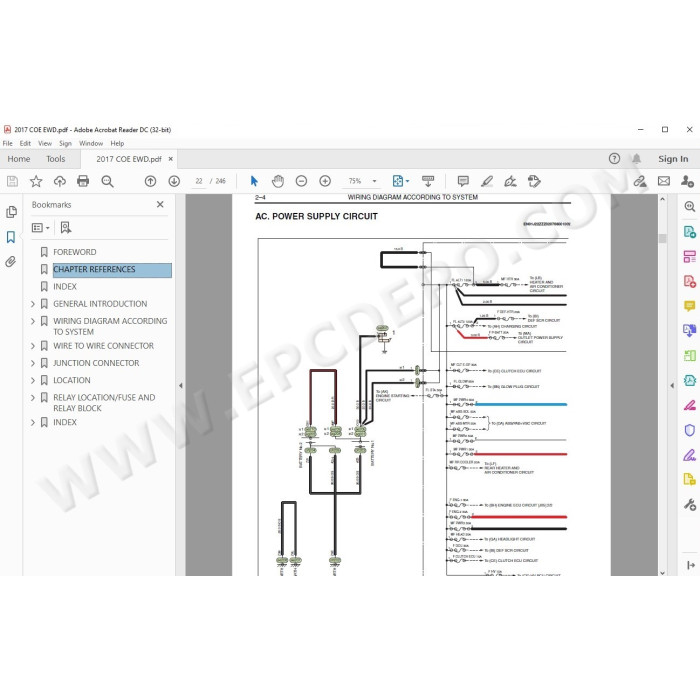The height and width of the screenshot is (700, 700).
Task: Open the Protect shield tool
Action: 689,430
